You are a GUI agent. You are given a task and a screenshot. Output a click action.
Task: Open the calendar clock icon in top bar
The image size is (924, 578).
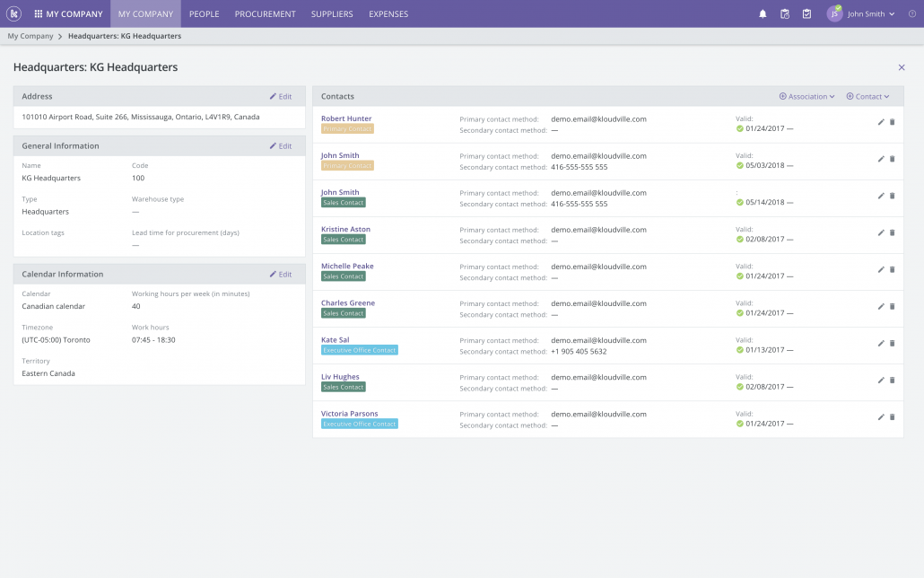point(785,13)
